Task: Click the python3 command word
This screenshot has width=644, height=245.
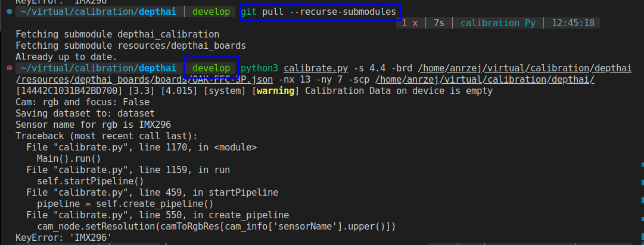Action: click(x=261, y=68)
